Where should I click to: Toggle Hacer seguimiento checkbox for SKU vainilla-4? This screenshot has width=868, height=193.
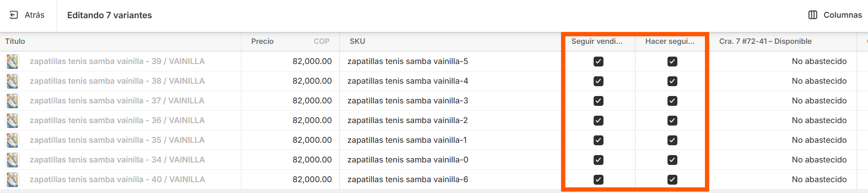click(672, 81)
